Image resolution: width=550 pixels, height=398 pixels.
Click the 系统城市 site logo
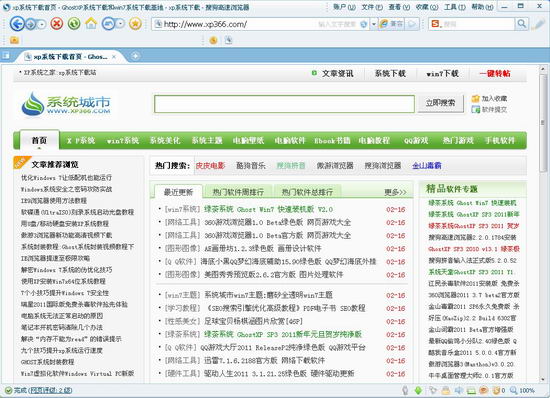66,103
